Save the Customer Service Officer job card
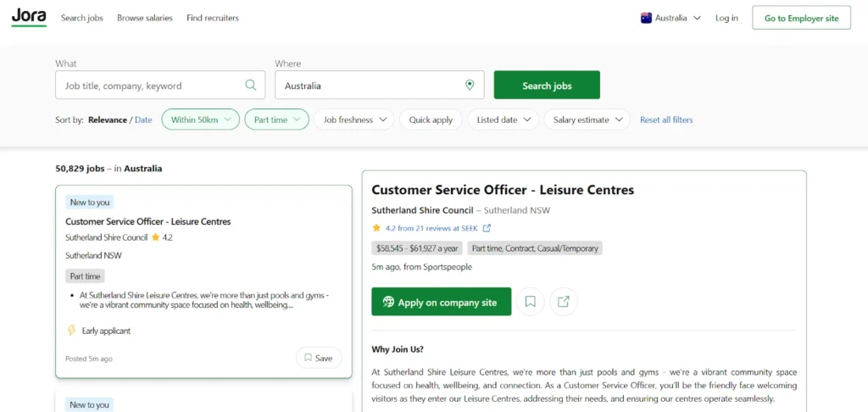Image resolution: width=868 pixels, height=412 pixels. pyautogui.click(x=319, y=359)
